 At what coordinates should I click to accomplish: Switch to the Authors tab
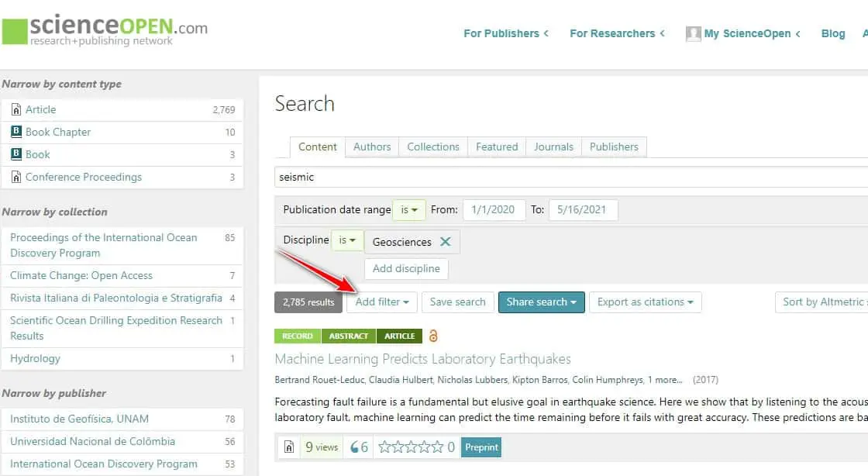(372, 147)
